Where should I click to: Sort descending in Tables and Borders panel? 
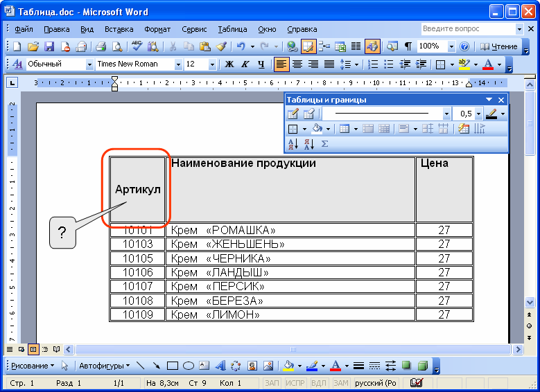[x=309, y=144]
